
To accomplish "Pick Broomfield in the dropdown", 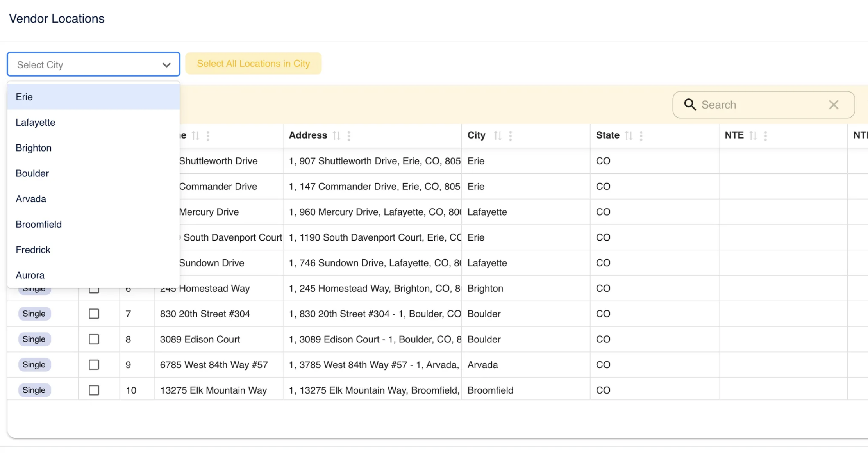I will point(39,224).
